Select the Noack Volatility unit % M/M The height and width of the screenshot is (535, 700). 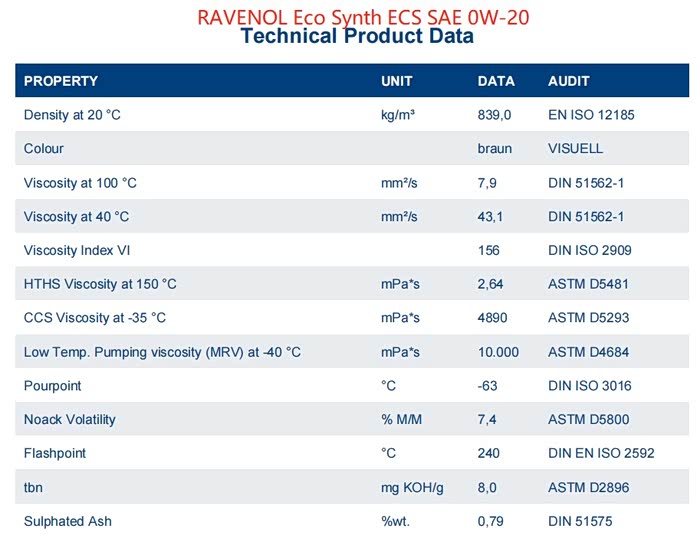pyautogui.click(x=400, y=420)
